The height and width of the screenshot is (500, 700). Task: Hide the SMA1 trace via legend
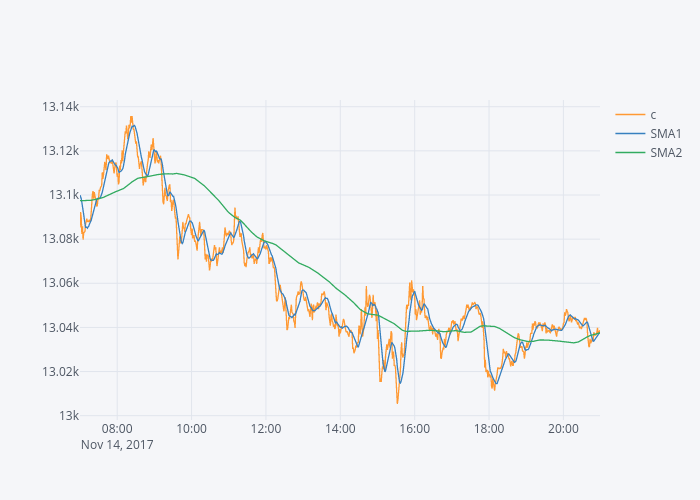click(x=665, y=133)
